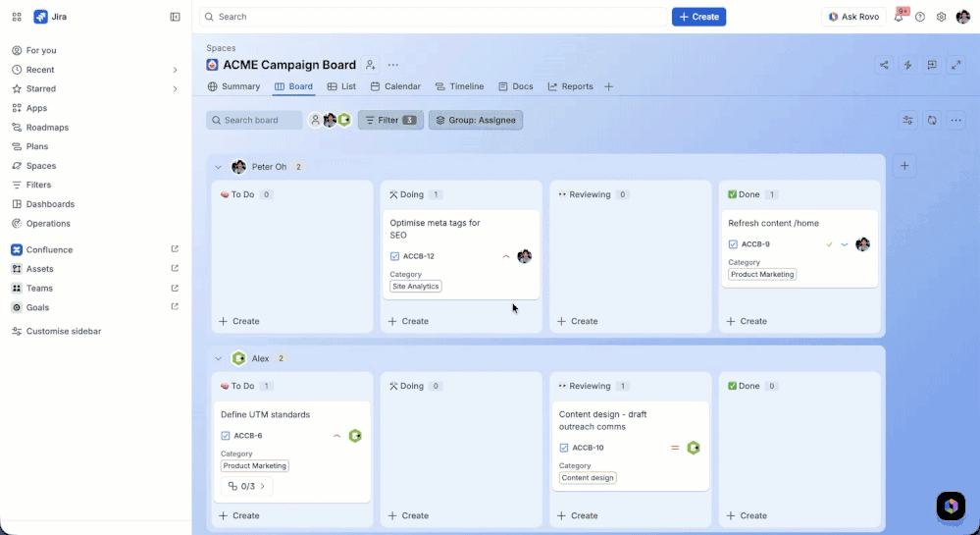Toggle the unassigned avatar filter
This screenshot has width=980, height=535.
click(315, 120)
